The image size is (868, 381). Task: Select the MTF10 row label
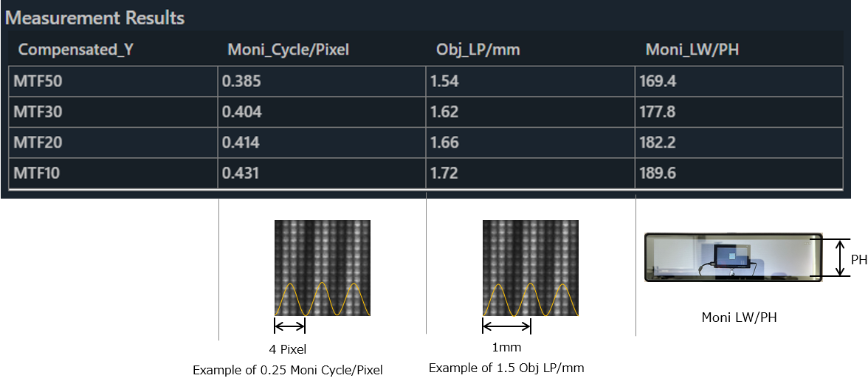(37, 174)
